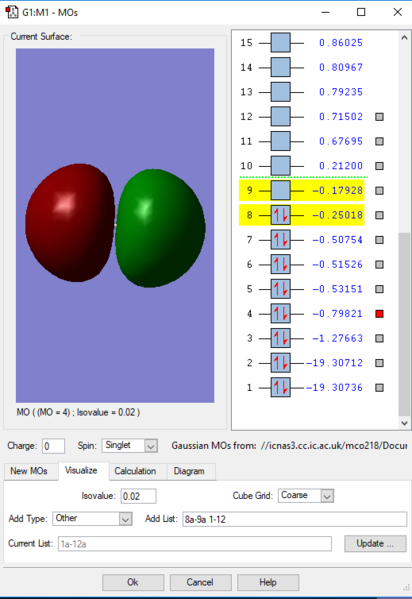Click the Charge input field
412x599 pixels.
[x=53, y=446]
